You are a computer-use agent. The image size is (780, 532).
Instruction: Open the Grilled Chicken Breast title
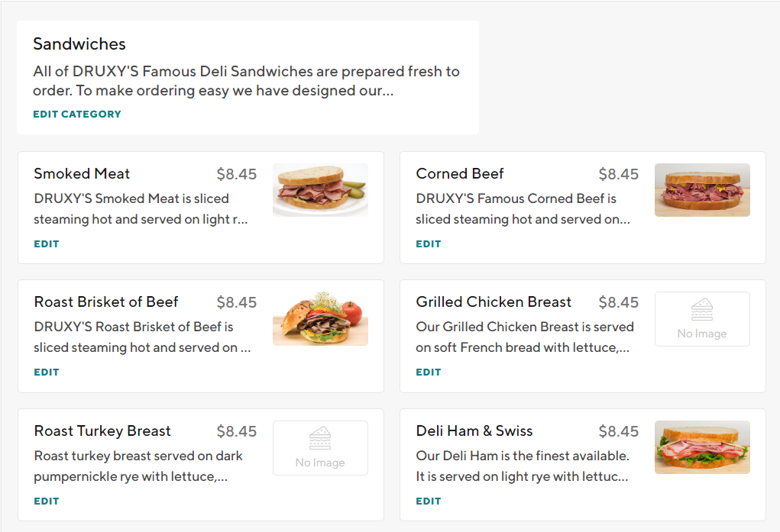pos(494,302)
